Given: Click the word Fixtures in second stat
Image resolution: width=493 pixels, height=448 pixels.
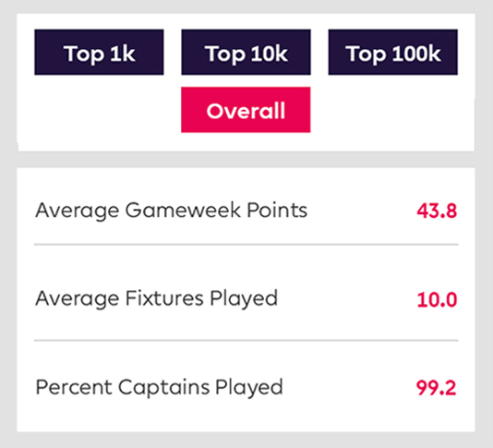Looking at the screenshot, I should [x=164, y=298].
